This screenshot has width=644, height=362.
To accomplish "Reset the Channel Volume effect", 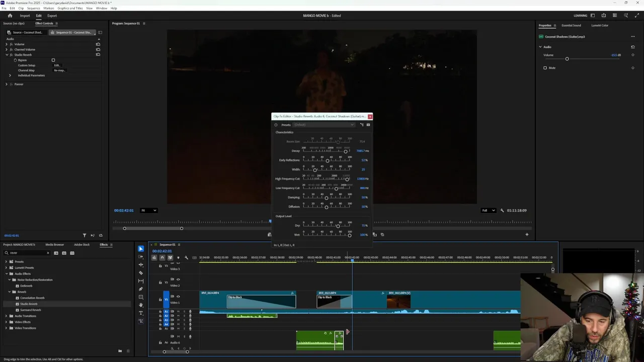I will coord(98,49).
